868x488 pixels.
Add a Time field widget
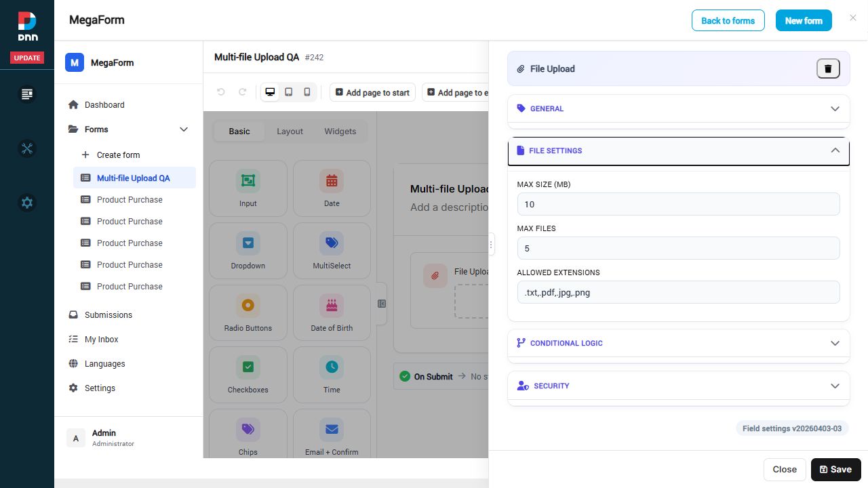(x=332, y=375)
